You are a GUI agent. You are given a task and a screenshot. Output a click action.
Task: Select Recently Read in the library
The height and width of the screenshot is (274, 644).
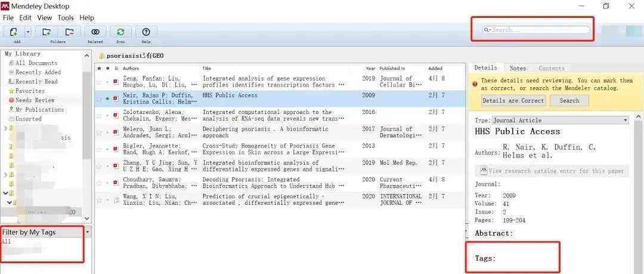pos(36,81)
